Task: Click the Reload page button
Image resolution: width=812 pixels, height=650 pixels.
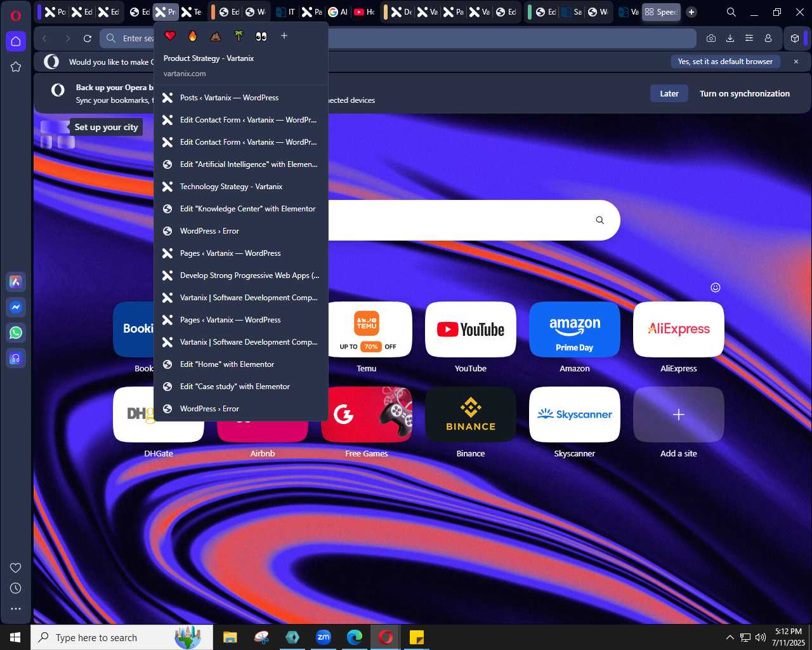Action: 88,38
